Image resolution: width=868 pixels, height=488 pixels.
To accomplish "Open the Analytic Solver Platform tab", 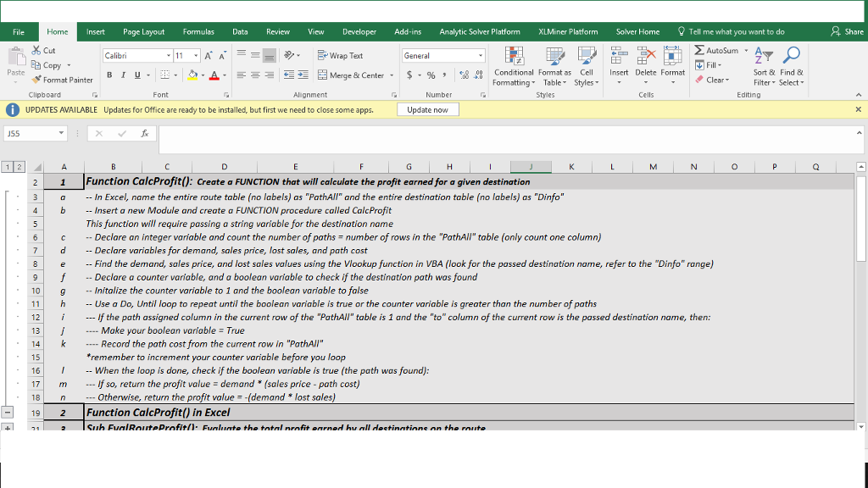I will click(480, 31).
